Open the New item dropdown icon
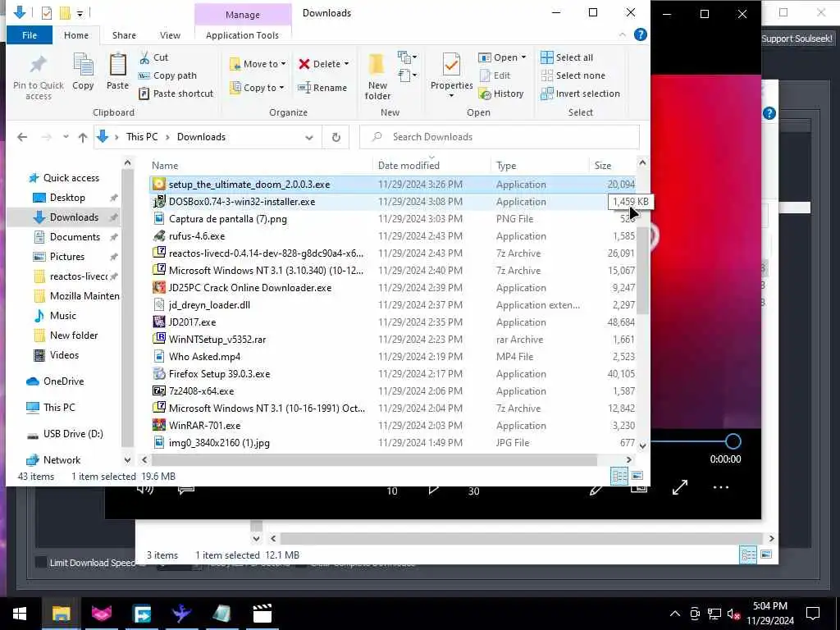The width and height of the screenshot is (840, 630). pyautogui.click(x=407, y=57)
